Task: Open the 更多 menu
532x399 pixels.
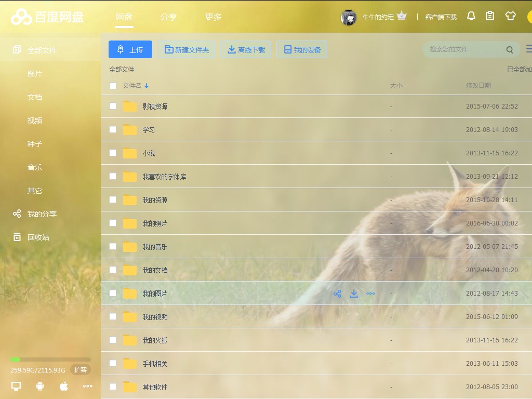Action: click(x=213, y=17)
